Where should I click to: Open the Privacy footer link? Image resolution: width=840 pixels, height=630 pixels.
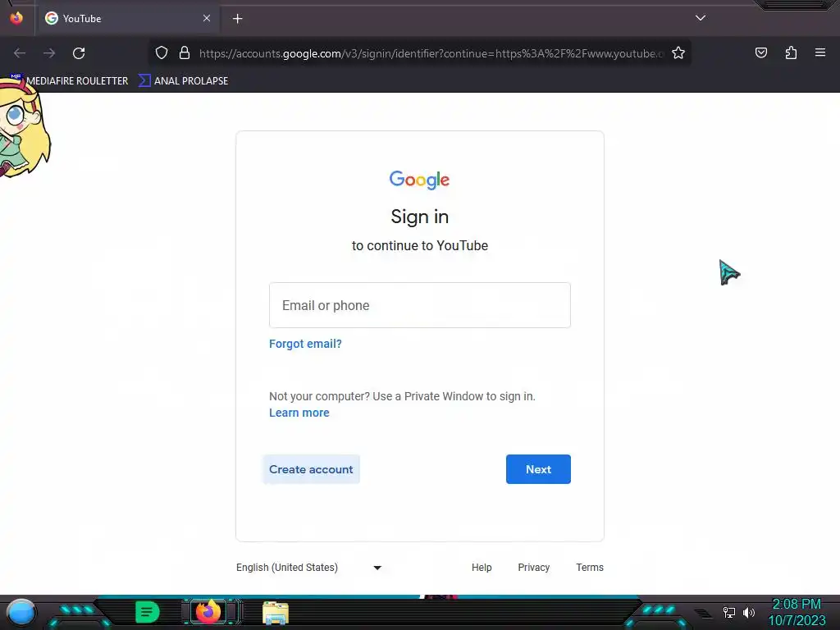(533, 568)
